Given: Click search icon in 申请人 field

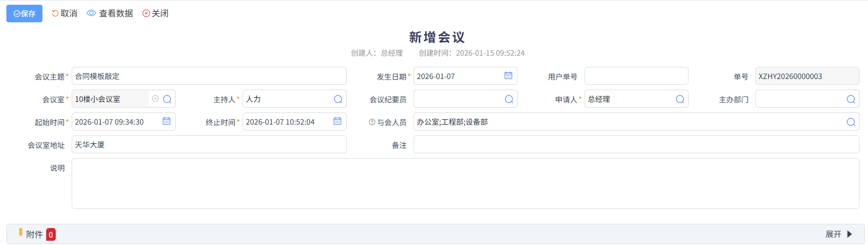Looking at the screenshot, I should click(680, 99).
